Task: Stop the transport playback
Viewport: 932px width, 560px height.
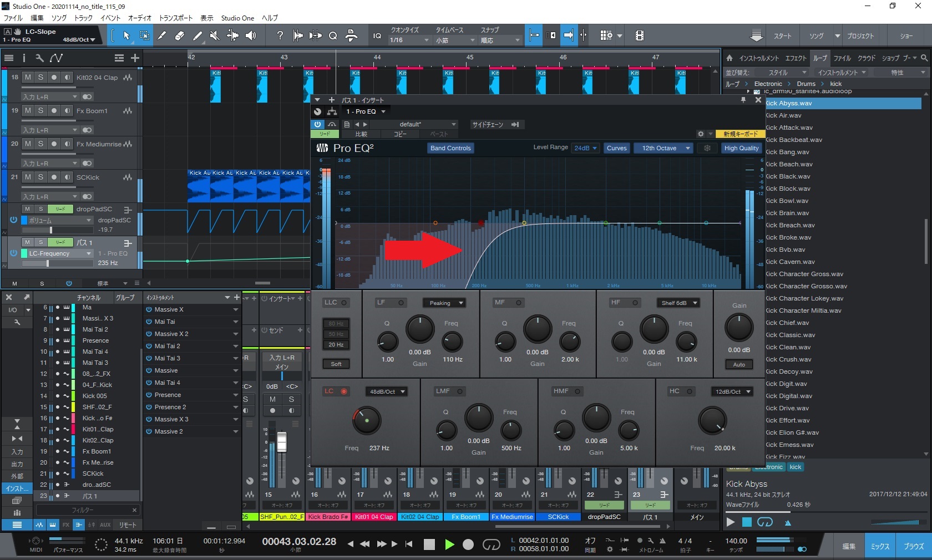Action: tap(429, 544)
